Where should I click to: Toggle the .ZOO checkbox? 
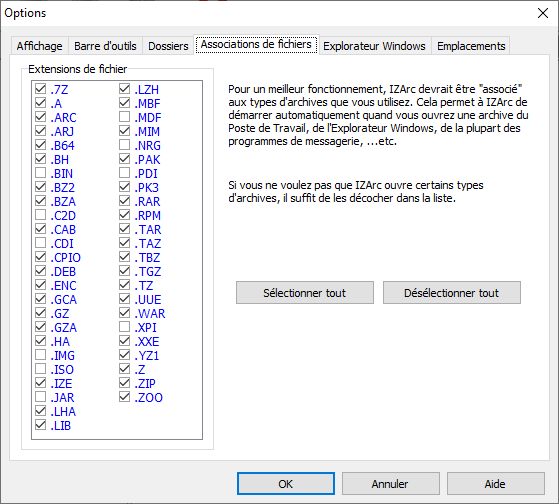tap(124, 397)
